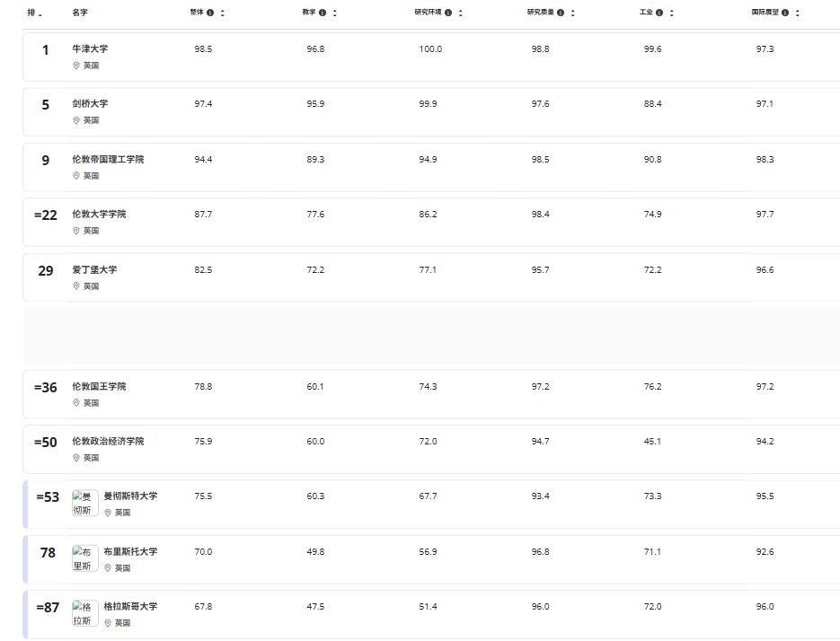Viewport: 840px width, 641px height.
Task: Sort by 研究质量 using its arrows
Action: (572, 13)
